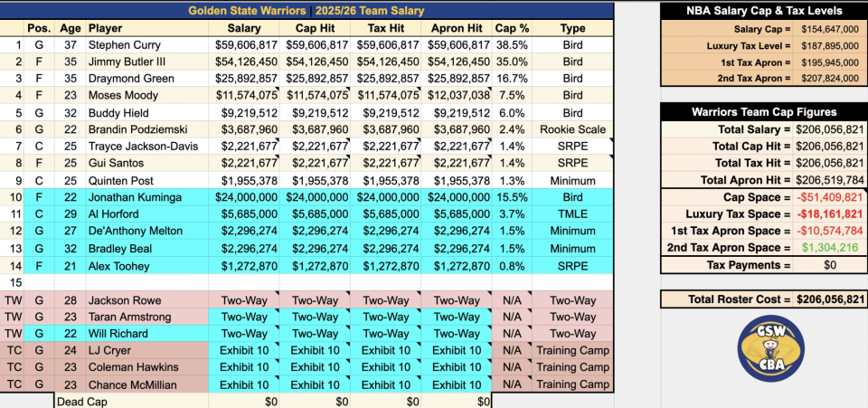Click the Warriors Team Cap Figures header

[x=764, y=112]
